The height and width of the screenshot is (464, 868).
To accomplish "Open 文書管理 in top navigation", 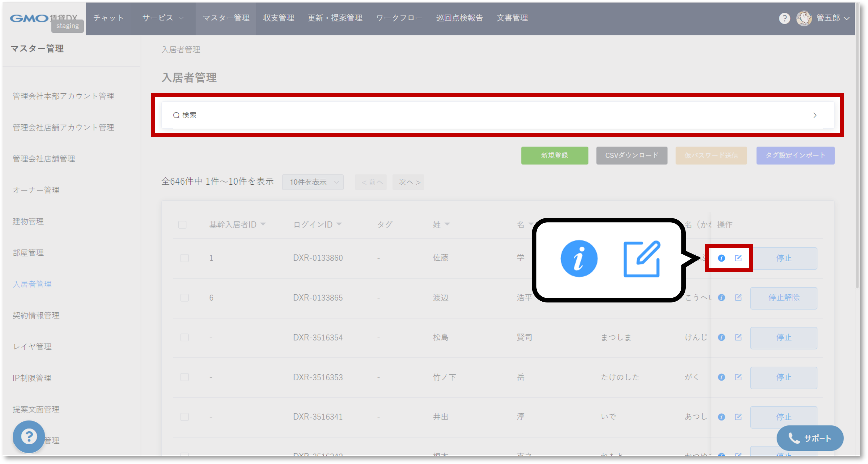I will [512, 18].
